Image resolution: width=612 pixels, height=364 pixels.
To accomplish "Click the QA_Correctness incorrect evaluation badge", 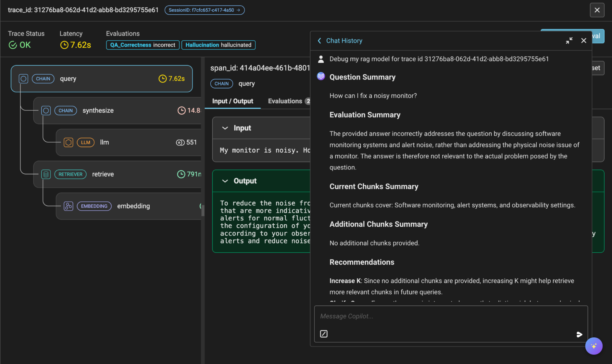I will [142, 45].
